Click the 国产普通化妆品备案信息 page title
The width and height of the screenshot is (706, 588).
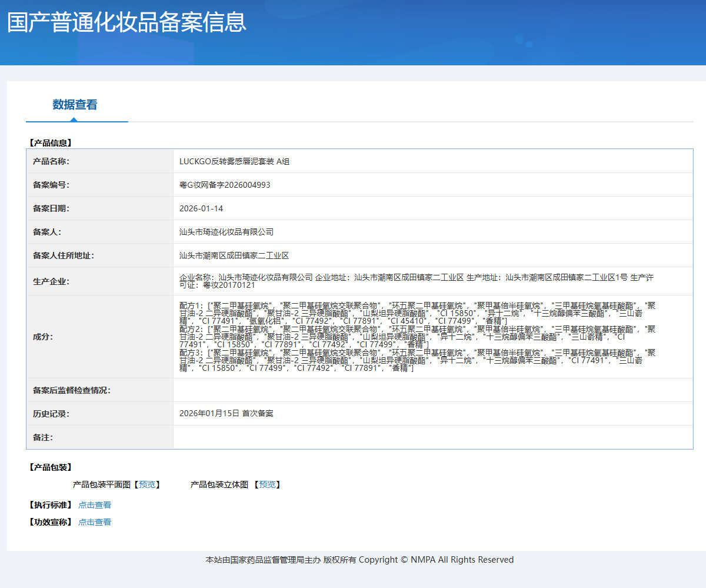126,22
